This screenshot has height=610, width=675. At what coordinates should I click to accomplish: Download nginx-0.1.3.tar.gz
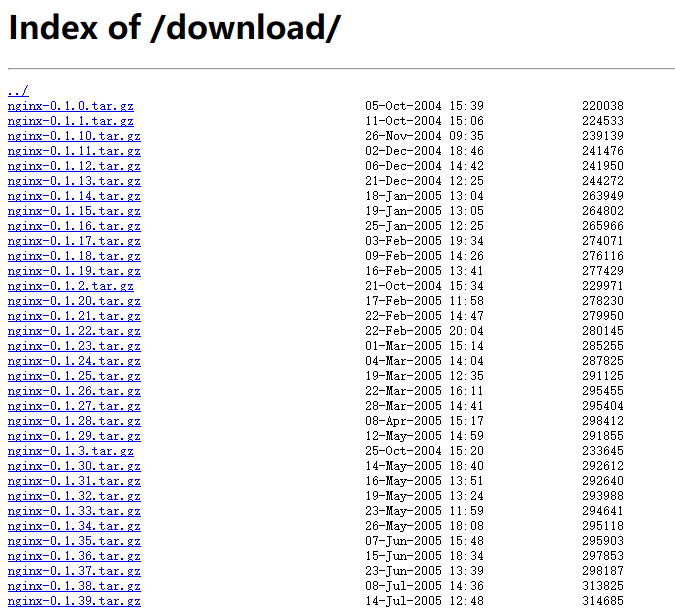coord(71,451)
